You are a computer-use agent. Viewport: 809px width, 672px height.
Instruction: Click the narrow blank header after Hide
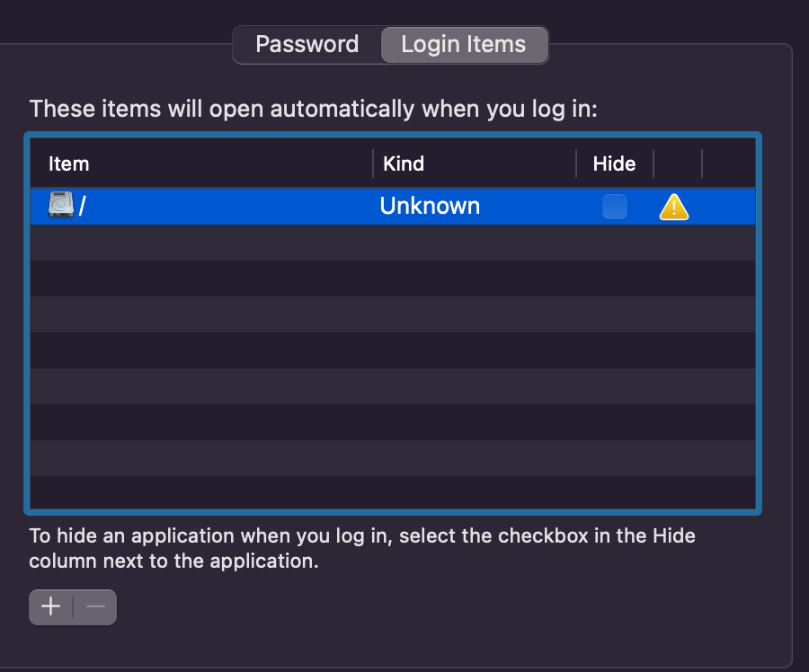coord(678,164)
